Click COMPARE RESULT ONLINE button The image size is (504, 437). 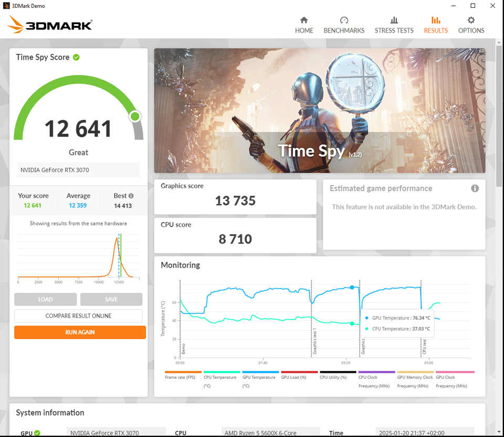[78, 316]
